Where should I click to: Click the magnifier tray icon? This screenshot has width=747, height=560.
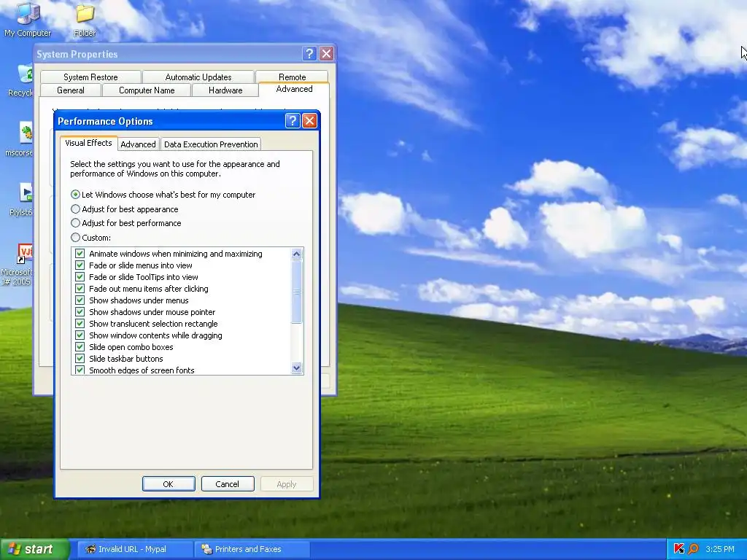click(x=693, y=549)
